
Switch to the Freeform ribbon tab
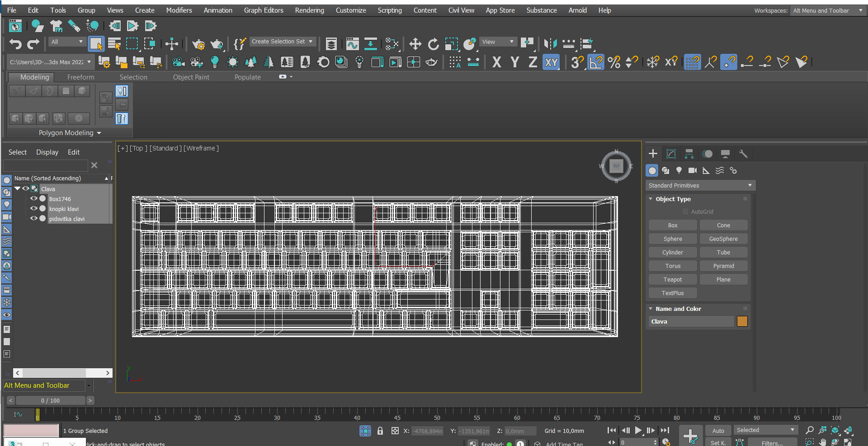(81, 77)
